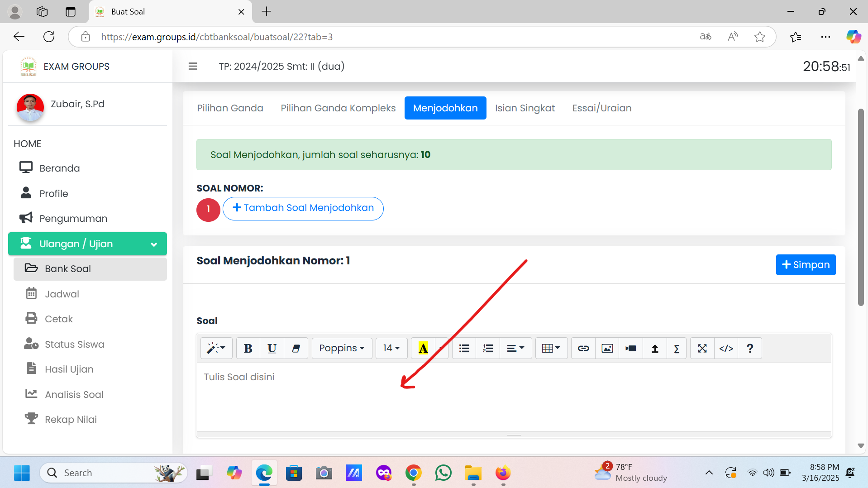Switch editor to fullscreen mode

tap(702, 348)
